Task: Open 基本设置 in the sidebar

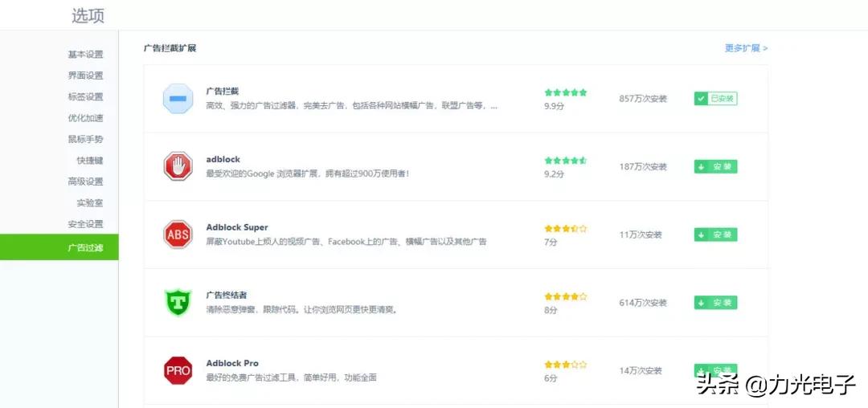Action: click(85, 54)
